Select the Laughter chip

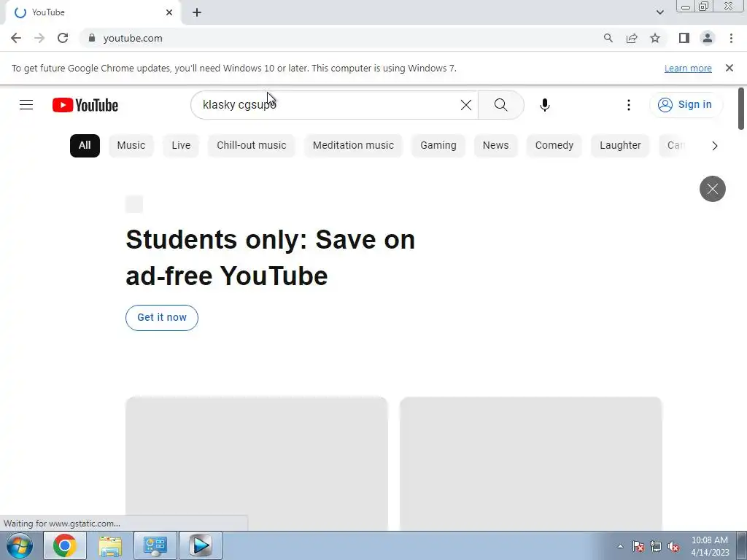[x=620, y=146]
